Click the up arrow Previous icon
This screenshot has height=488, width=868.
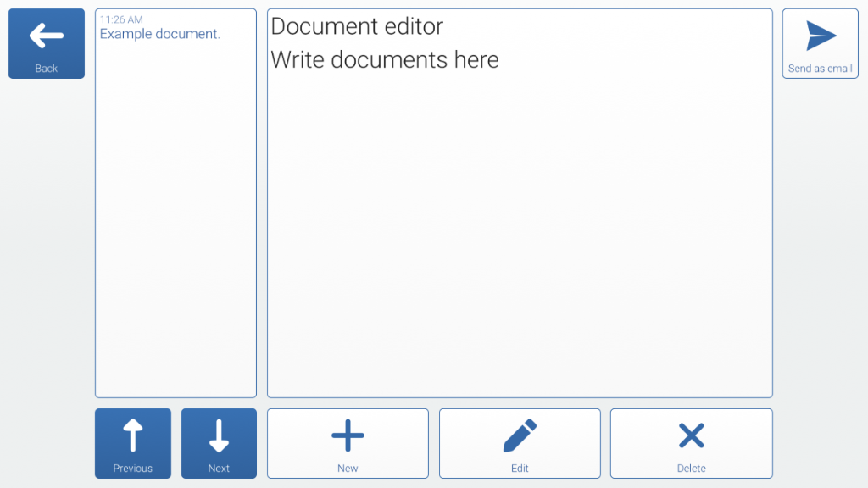pos(132,435)
